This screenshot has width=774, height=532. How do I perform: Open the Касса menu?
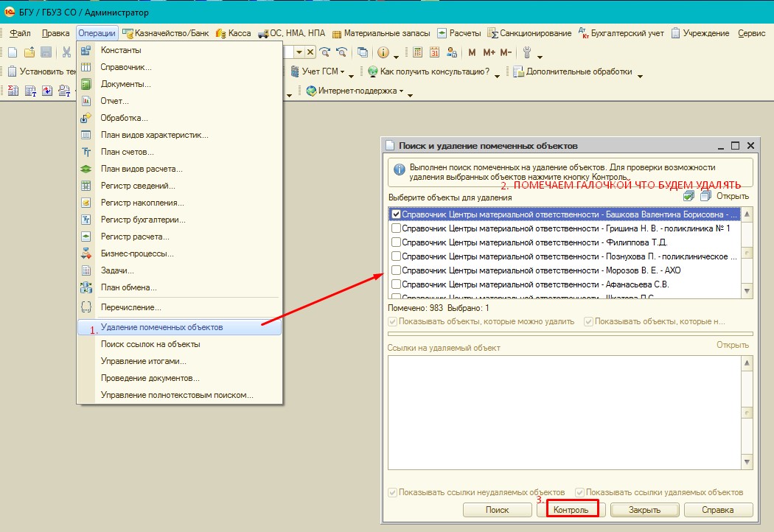point(234,33)
